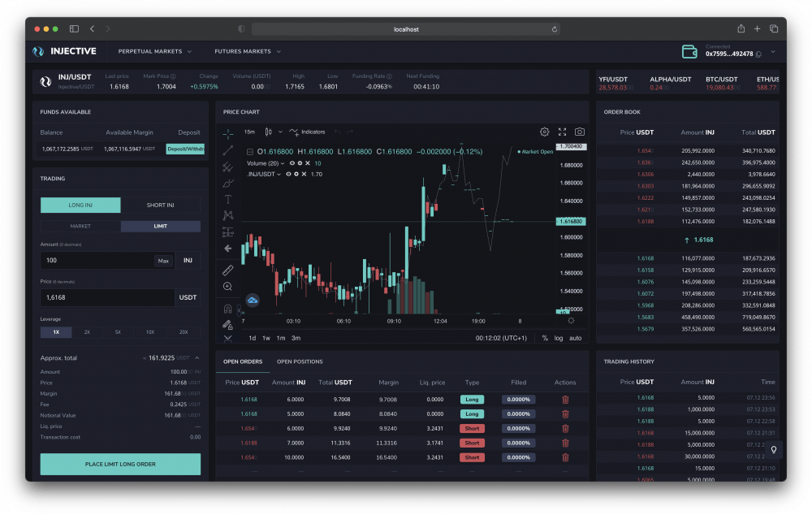Hide the .INJ/USDT indicator series
This screenshot has height=515, width=812.
[288, 174]
